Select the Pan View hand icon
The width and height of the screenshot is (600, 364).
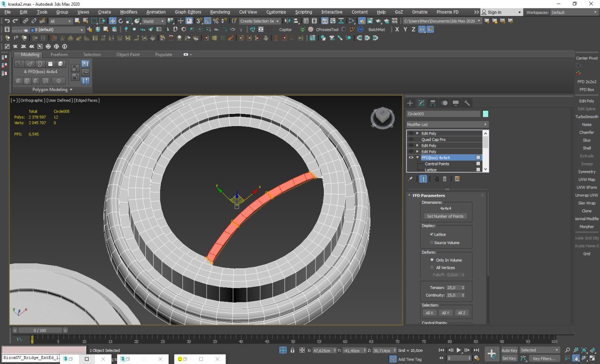(x=576, y=358)
